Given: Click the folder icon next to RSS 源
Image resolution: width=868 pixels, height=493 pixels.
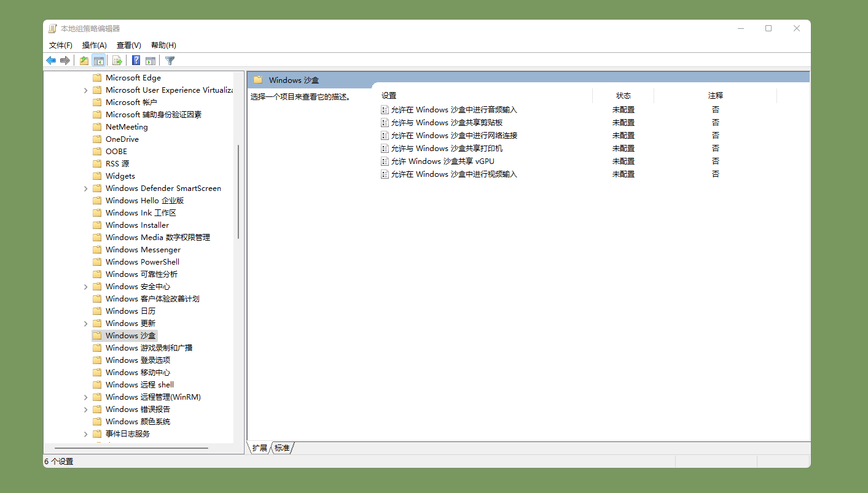Looking at the screenshot, I should pyautogui.click(x=97, y=164).
